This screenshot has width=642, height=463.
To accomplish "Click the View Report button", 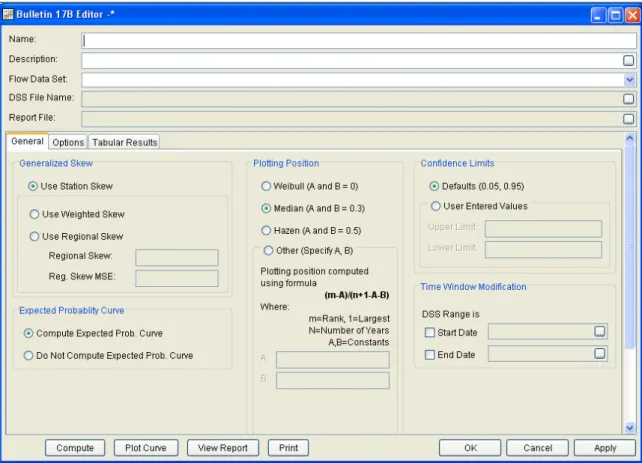I will tap(223, 448).
